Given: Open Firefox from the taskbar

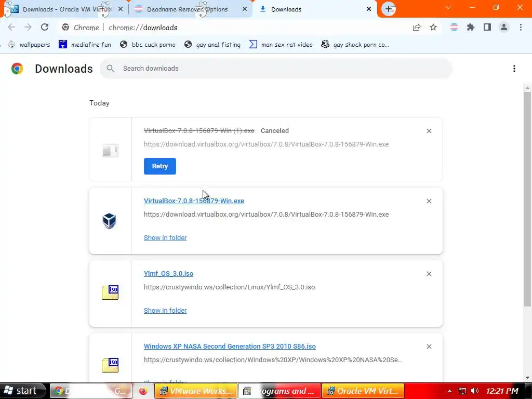Looking at the screenshot, I should point(143,391).
